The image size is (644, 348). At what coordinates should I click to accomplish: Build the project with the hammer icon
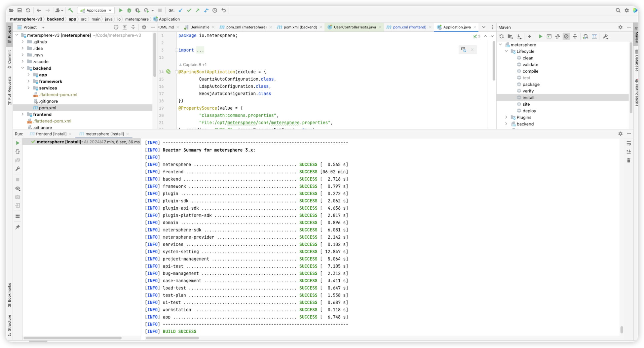(x=71, y=10)
